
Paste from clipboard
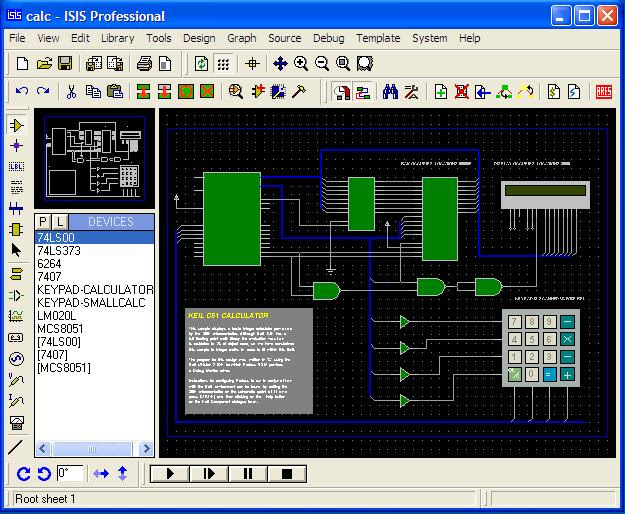click(x=115, y=92)
